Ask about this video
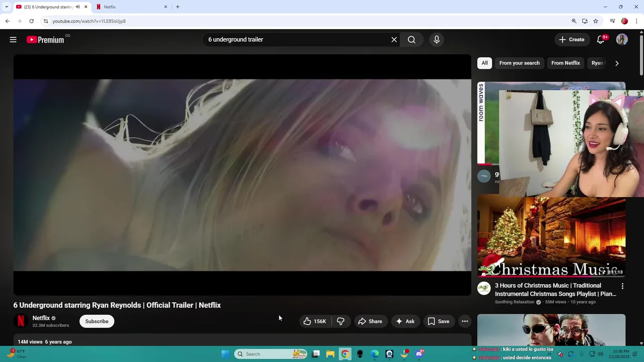This screenshot has width=644, height=362. click(x=405, y=321)
